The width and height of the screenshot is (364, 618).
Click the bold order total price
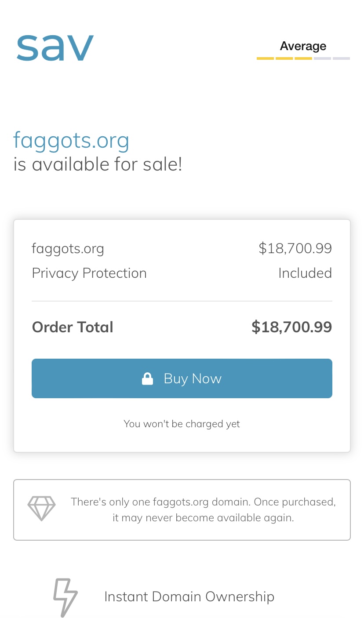pos(291,327)
